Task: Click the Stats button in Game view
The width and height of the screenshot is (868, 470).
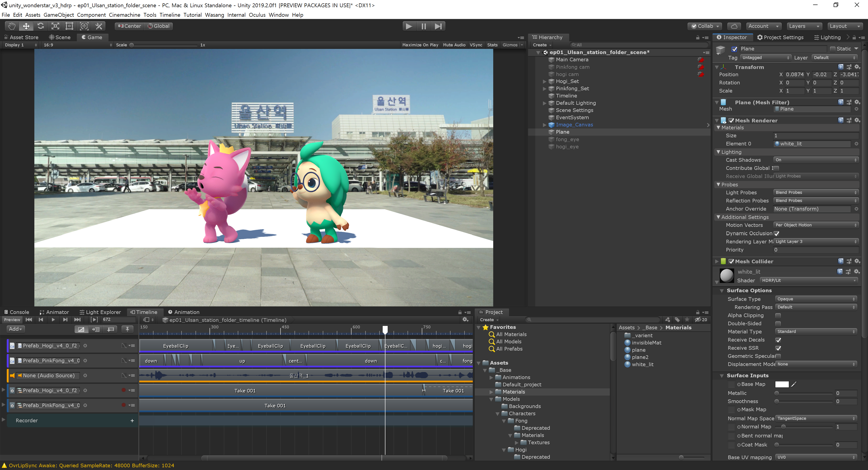Action: pyautogui.click(x=492, y=45)
